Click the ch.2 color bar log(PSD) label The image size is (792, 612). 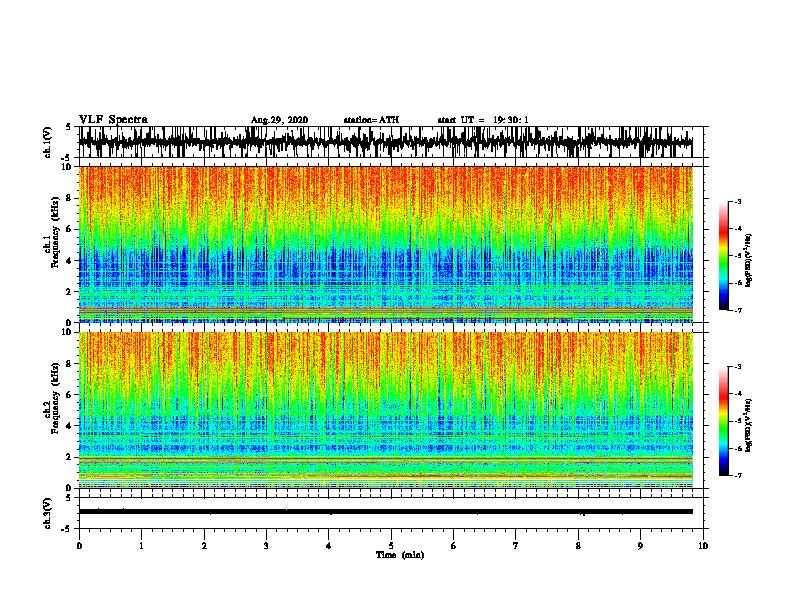[748, 426]
